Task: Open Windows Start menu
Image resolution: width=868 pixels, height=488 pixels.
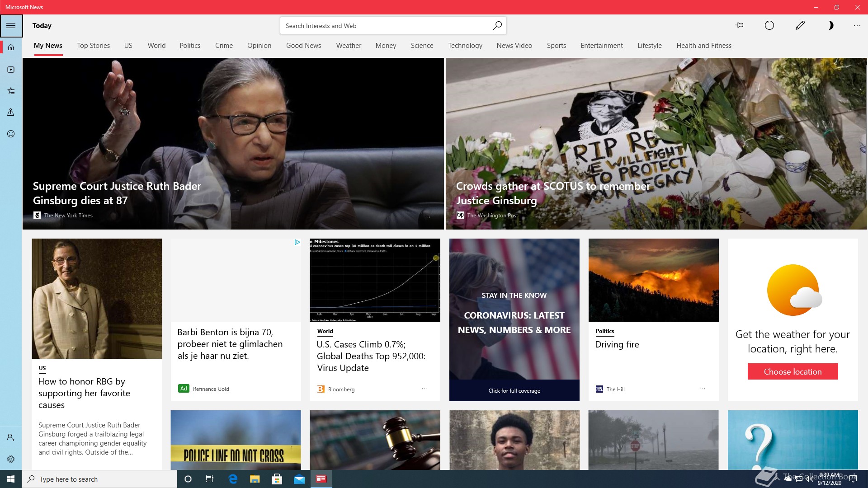Action: coord(11,479)
